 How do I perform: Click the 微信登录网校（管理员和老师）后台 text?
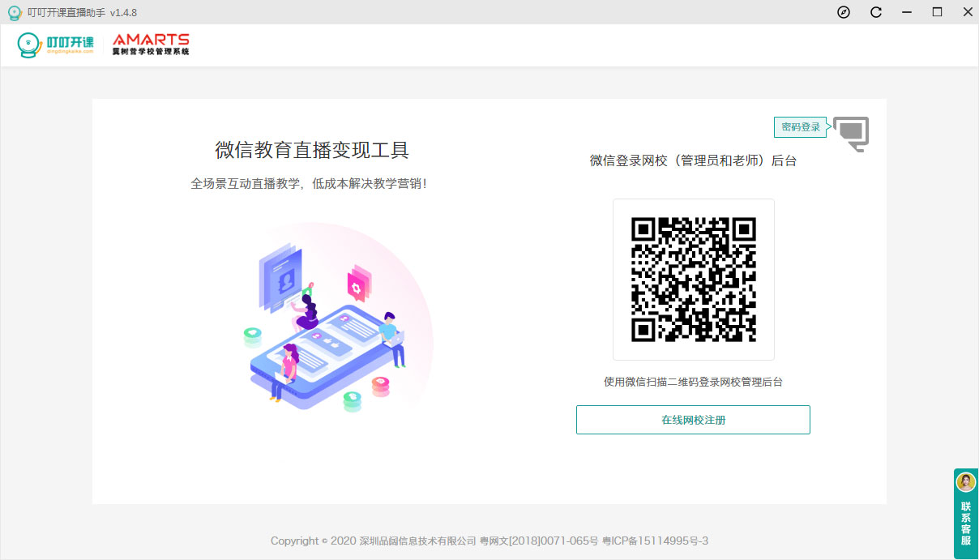(x=694, y=160)
